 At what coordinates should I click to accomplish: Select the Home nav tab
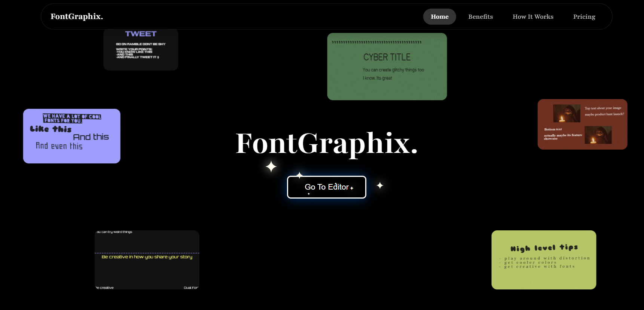coord(439,17)
